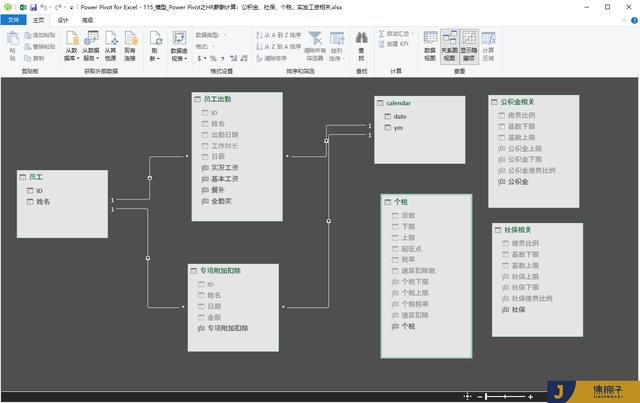640x403 pixels.
Task: Select the 员工 table title
Action: (36, 177)
